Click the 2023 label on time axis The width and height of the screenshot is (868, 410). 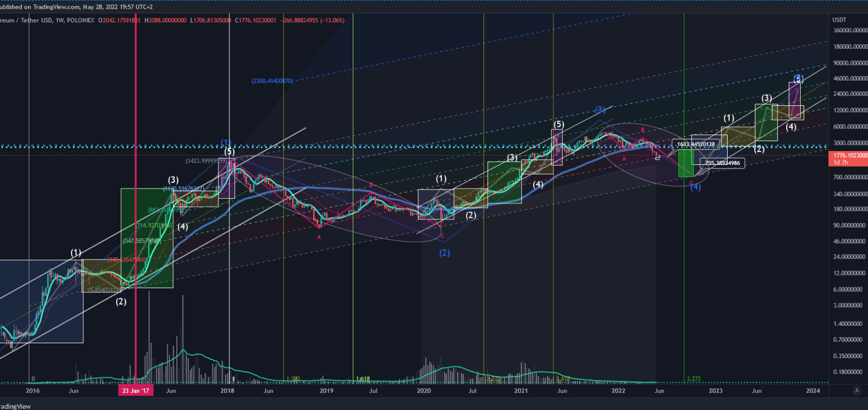[x=716, y=391]
